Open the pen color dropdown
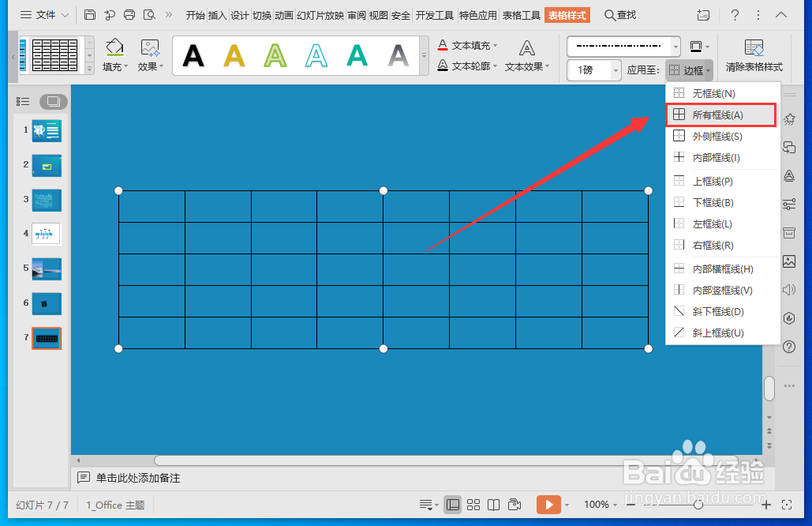The height and width of the screenshot is (526, 812). coord(699,47)
